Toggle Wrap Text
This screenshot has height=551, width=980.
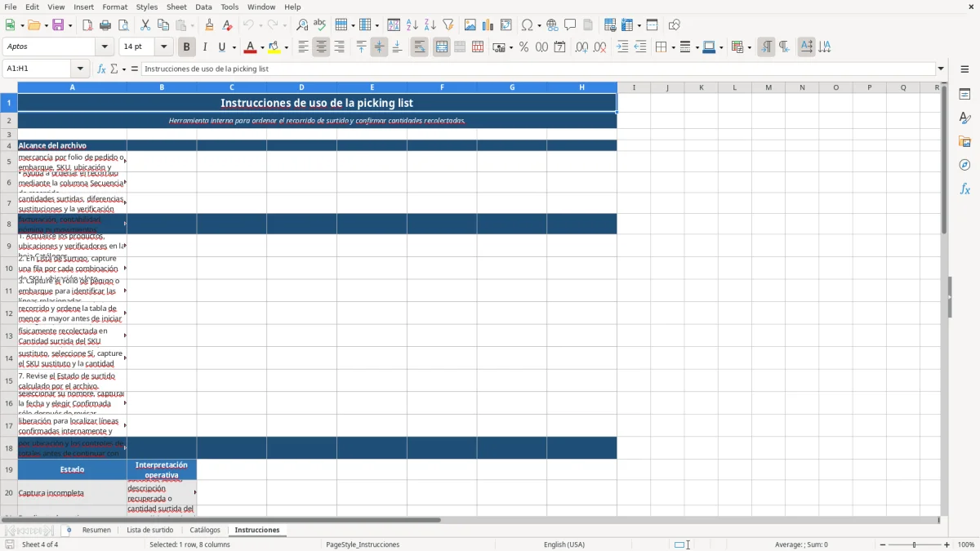(419, 47)
